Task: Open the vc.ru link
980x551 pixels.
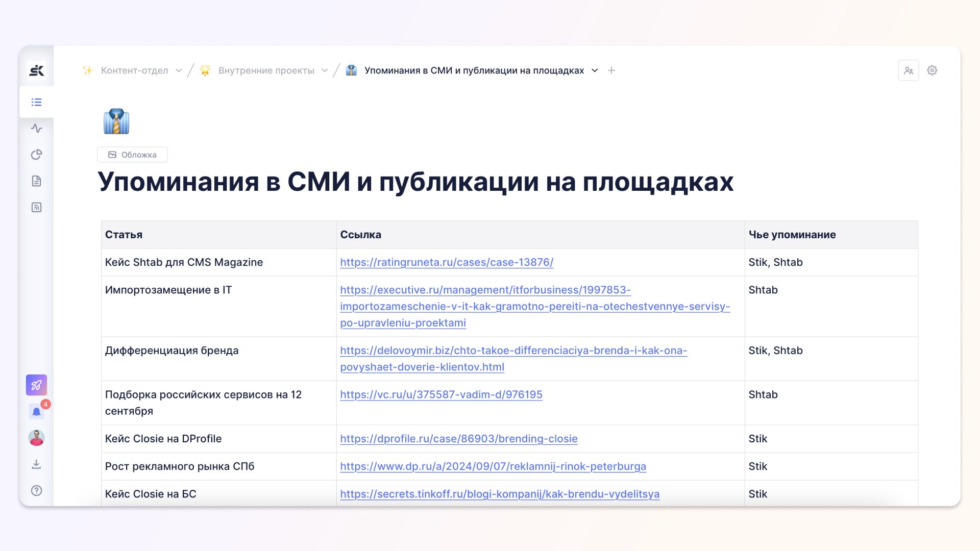Action: 441,394
